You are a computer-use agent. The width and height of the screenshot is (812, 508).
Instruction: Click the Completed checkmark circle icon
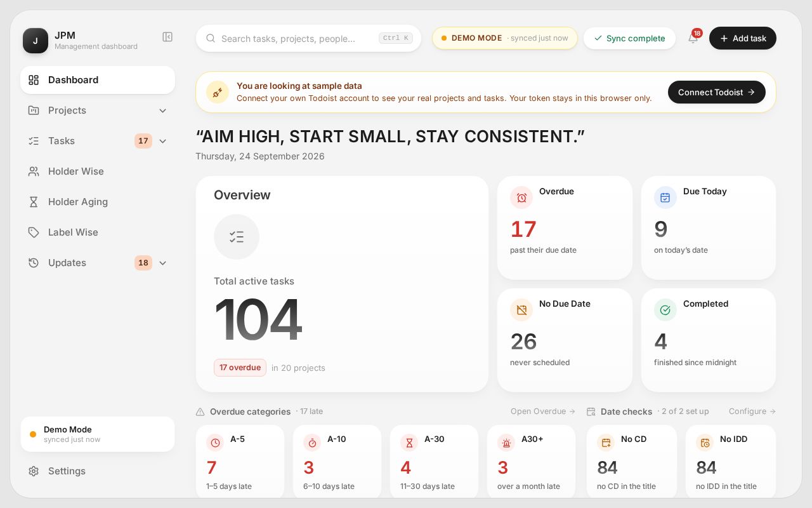click(x=665, y=310)
